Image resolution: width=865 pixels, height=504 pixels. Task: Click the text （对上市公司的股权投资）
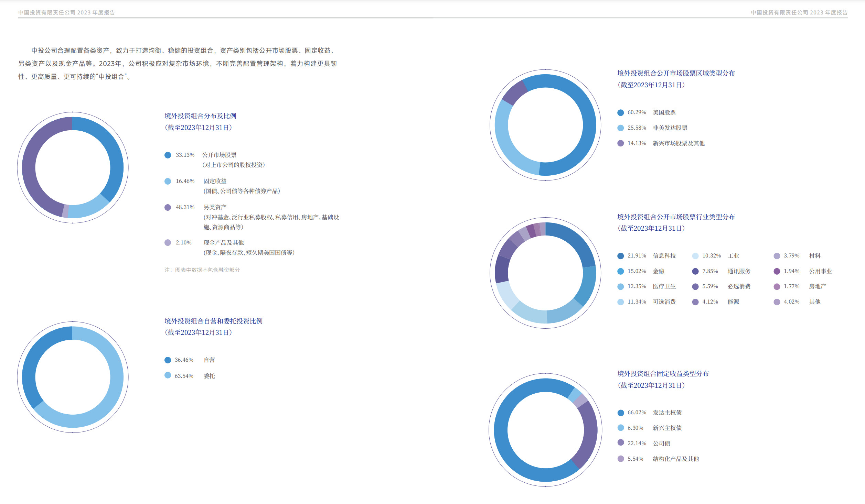coord(234,165)
